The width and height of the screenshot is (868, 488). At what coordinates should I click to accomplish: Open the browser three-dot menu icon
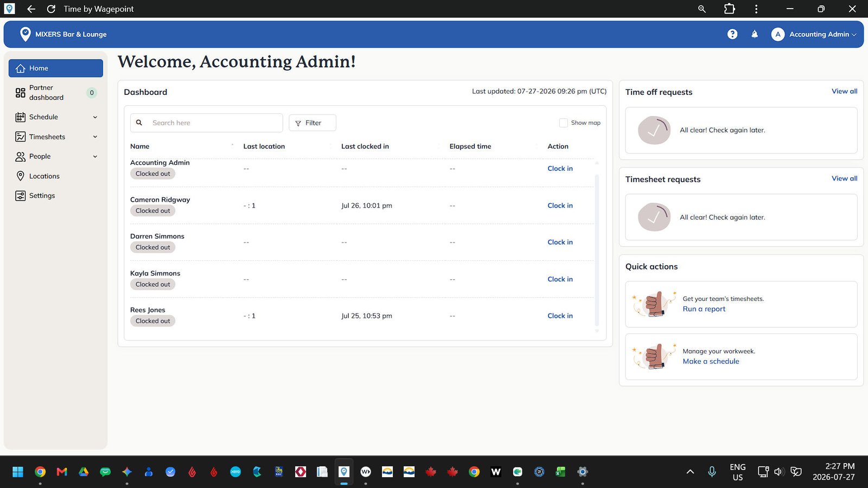coord(756,9)
